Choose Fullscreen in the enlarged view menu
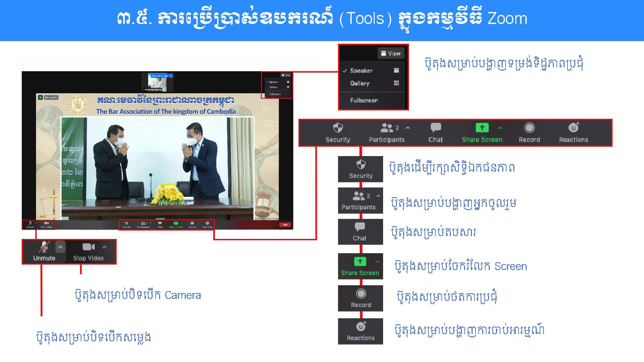 click(x=372, y=100)
